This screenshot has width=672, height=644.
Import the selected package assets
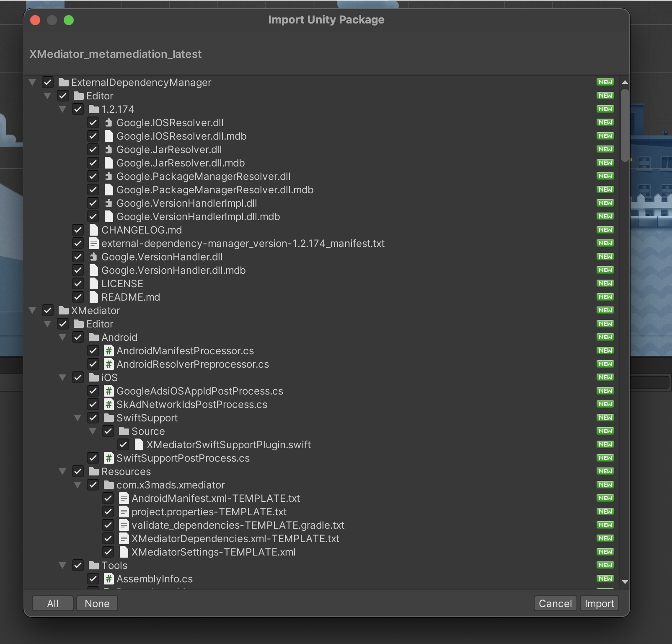point(599,603)
